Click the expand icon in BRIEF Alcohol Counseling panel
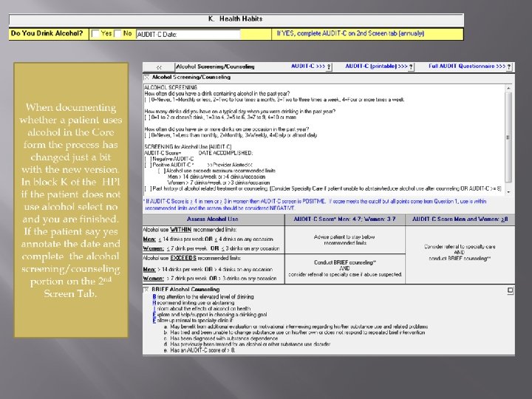Image resolution: width=532 pixels, height=399 pixels. point(510,290)
